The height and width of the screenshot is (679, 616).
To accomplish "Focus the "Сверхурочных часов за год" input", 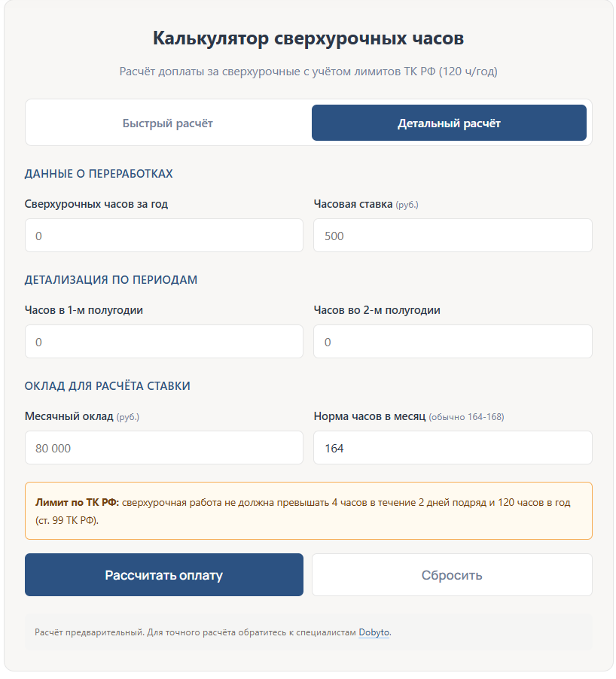I will point(164,235).
